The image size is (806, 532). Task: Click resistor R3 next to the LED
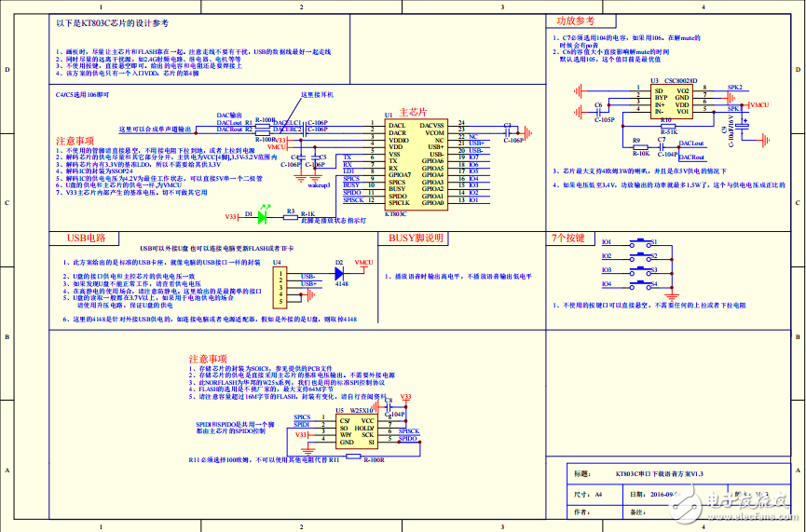pos(291,216)
